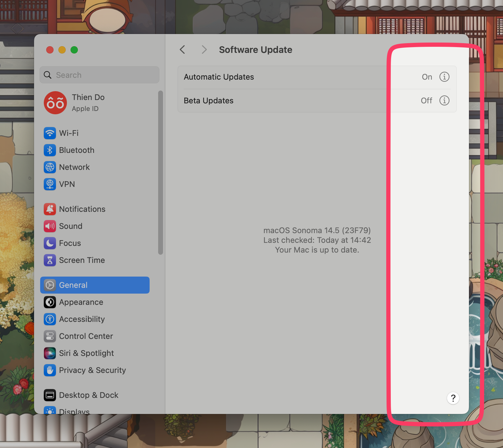Click 'macOS Sonoma 14.5 (23F79)' text
The image size is (503, 448).
pos(317,230)
